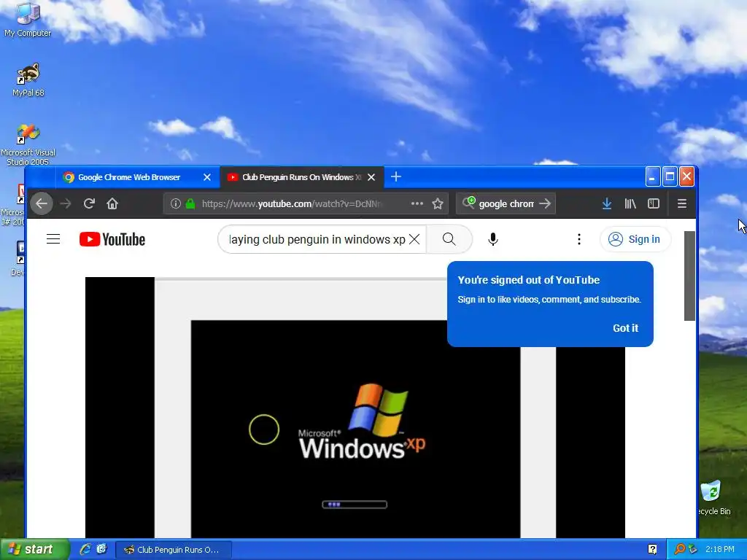Open YouTube settings three-dot menu
This screenshot has height=560, width=747.
[578, 239]
